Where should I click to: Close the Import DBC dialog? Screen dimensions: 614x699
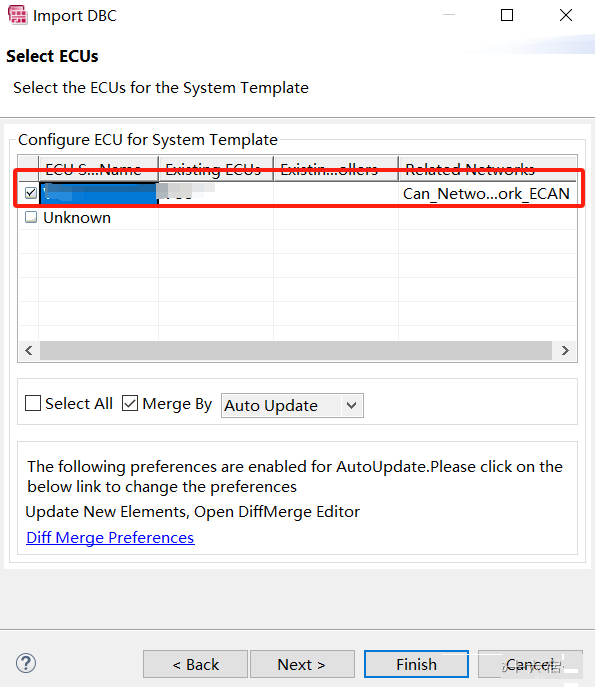click(x=565, y=15)
